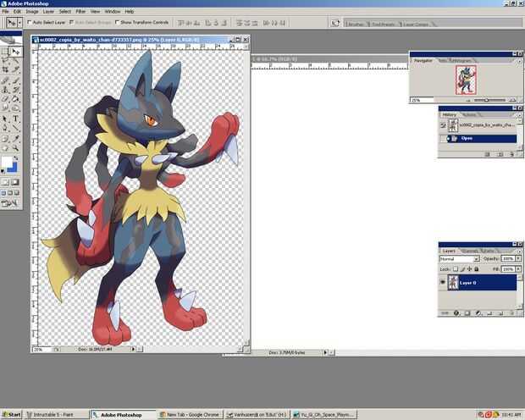This screenshot has height=420, width=525.
Task: Switch to the History tab
Action: (x=450, y=115)
